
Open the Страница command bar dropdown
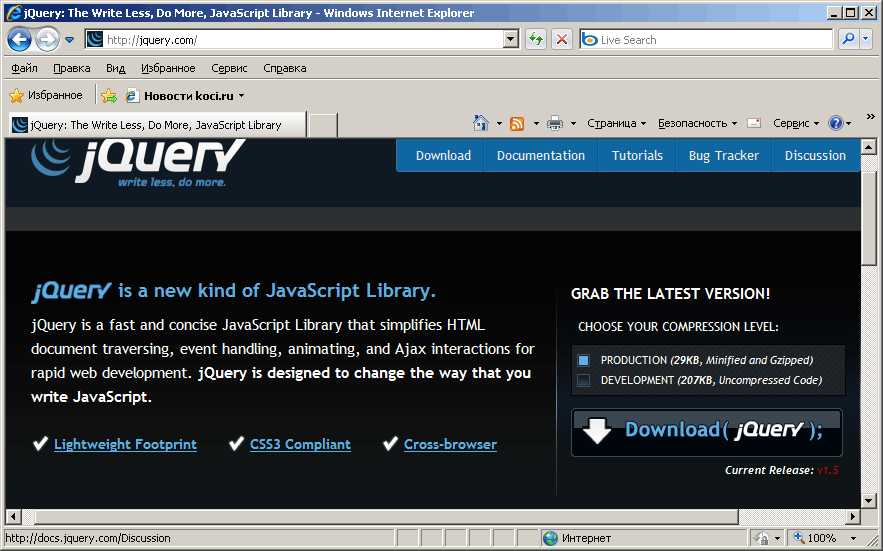(x=616, y=123)
